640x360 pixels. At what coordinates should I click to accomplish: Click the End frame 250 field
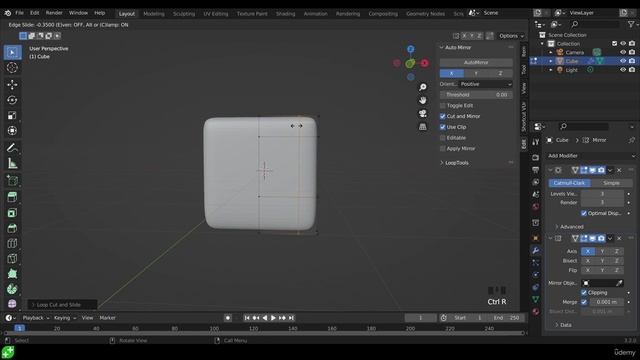pyautogui.click(x=506, y=318)
